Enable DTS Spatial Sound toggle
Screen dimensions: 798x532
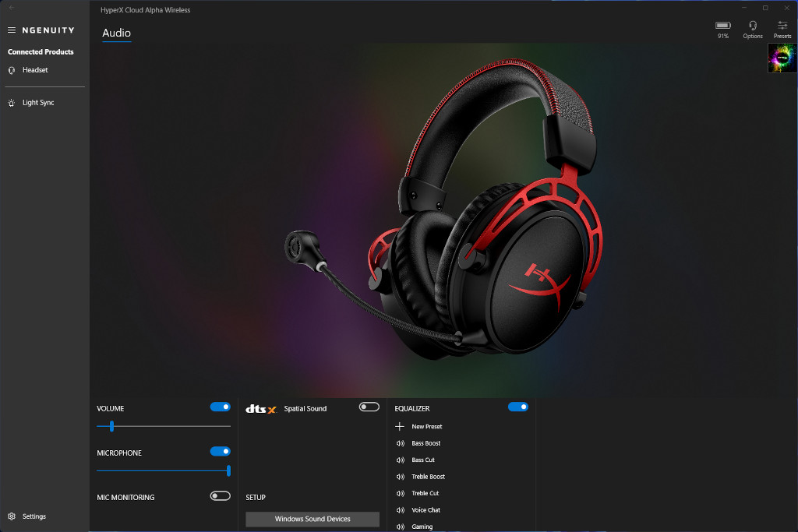point(369,407)
